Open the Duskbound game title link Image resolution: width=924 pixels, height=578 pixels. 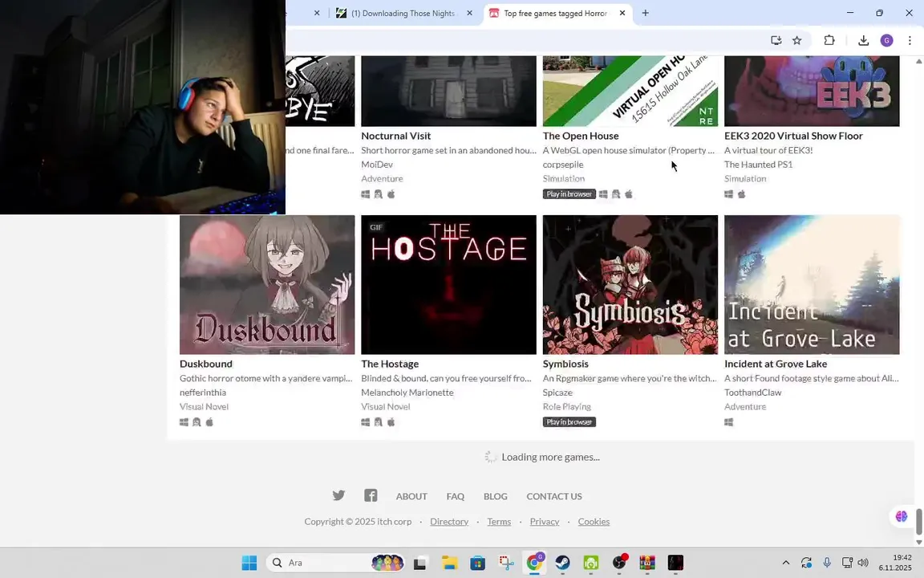point(206,364)
